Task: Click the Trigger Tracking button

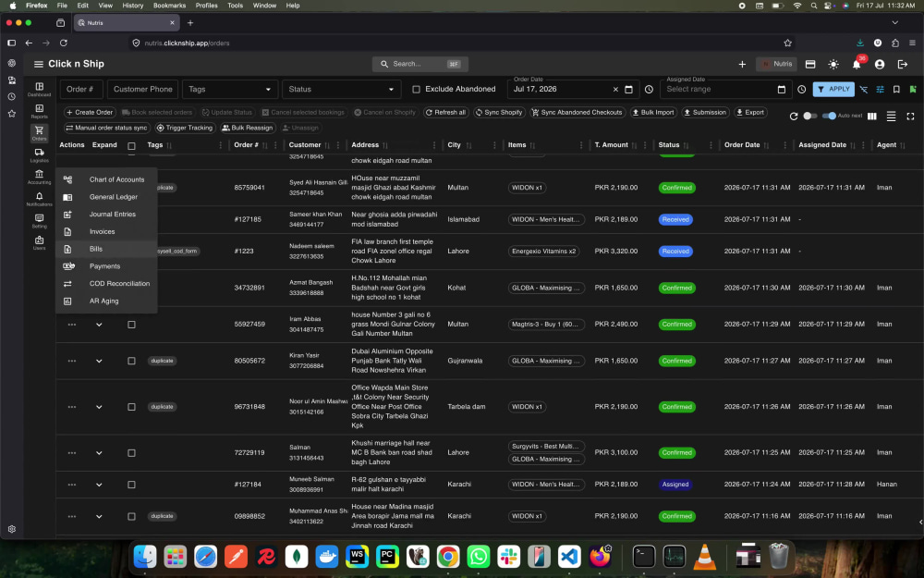Action: click(185, 128)
